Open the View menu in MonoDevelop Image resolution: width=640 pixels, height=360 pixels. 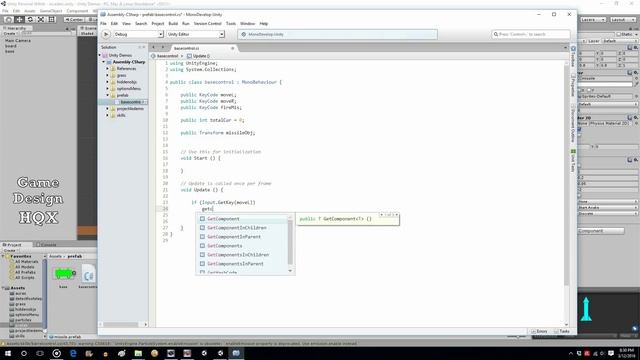(x=127, y=24)
